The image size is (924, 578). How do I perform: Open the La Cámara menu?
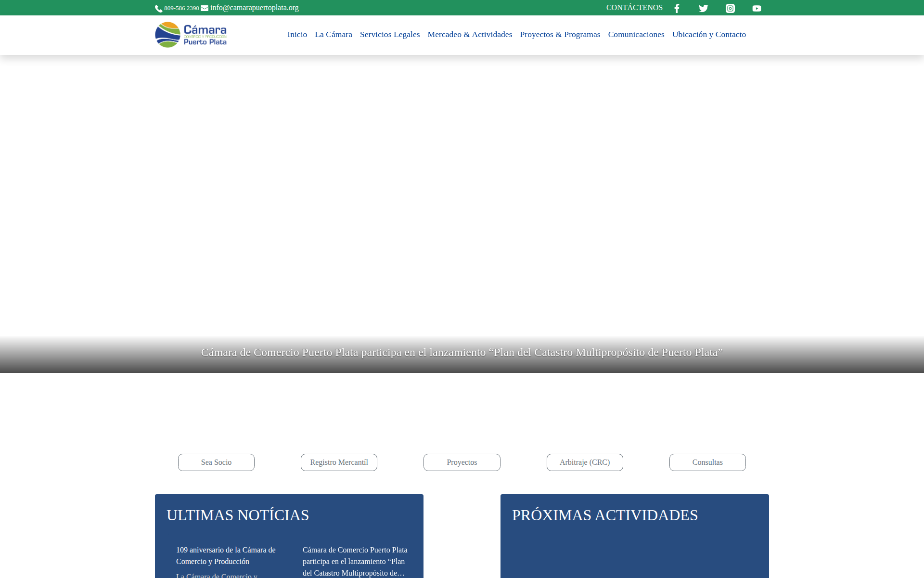pyautogui.click(x=334, y=35)
